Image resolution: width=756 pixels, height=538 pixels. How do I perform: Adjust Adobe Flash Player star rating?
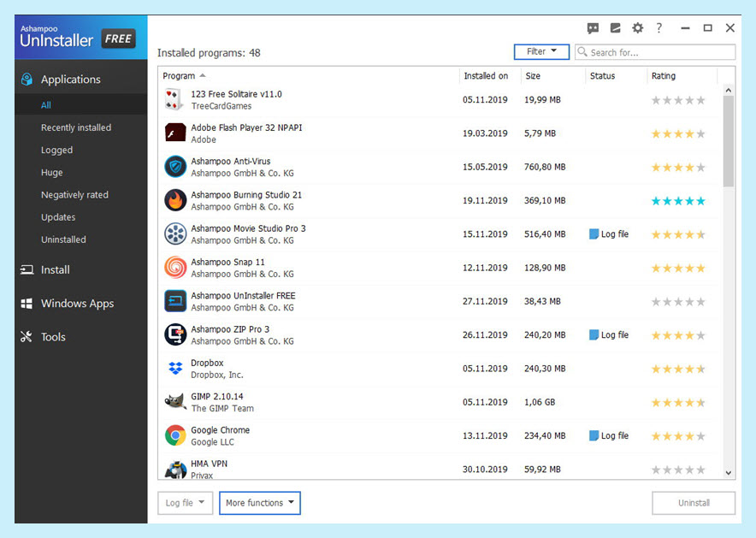[678, 134]
